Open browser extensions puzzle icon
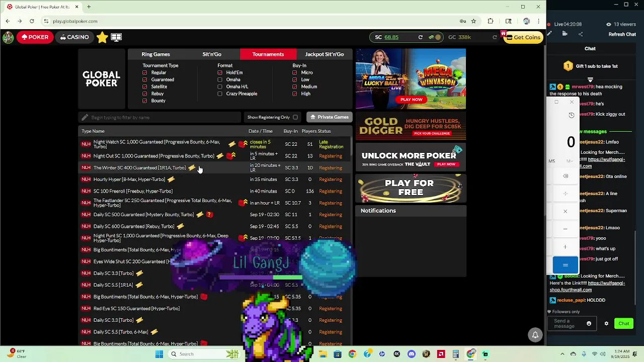644x362 pixels. coord(491,21)
